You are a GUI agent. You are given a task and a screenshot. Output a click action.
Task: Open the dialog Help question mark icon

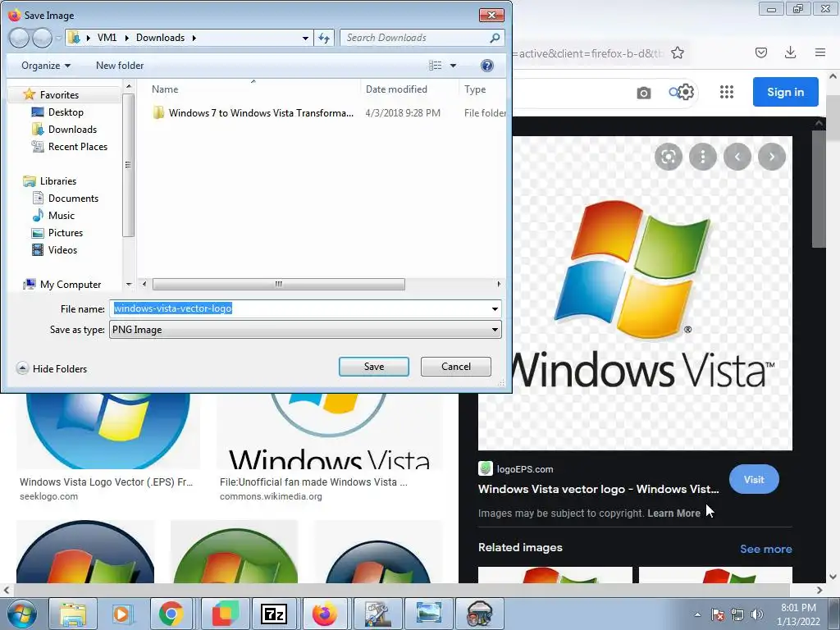click(486, 66)
